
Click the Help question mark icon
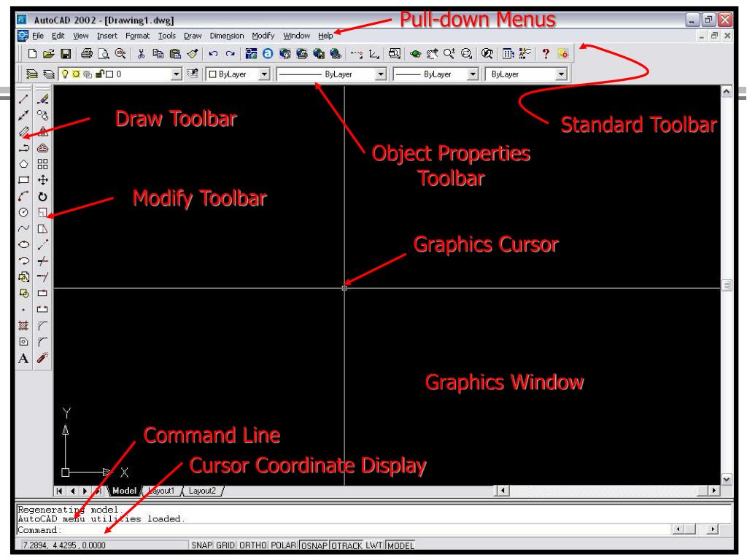[x=546, y=54]
